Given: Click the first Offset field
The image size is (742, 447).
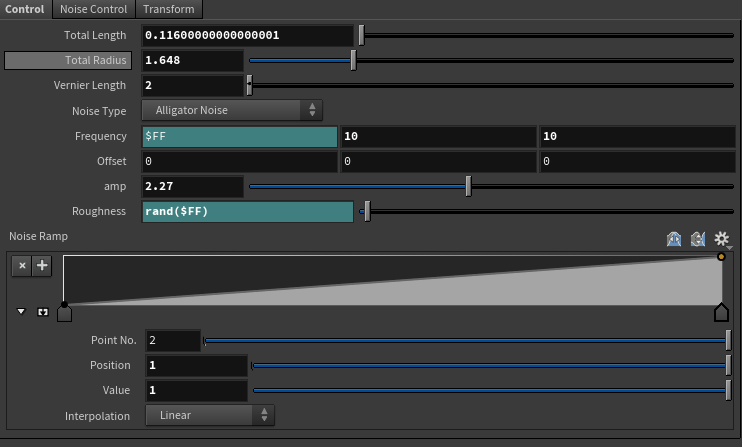Looking at the screenshot, I should tap(240, 161).
